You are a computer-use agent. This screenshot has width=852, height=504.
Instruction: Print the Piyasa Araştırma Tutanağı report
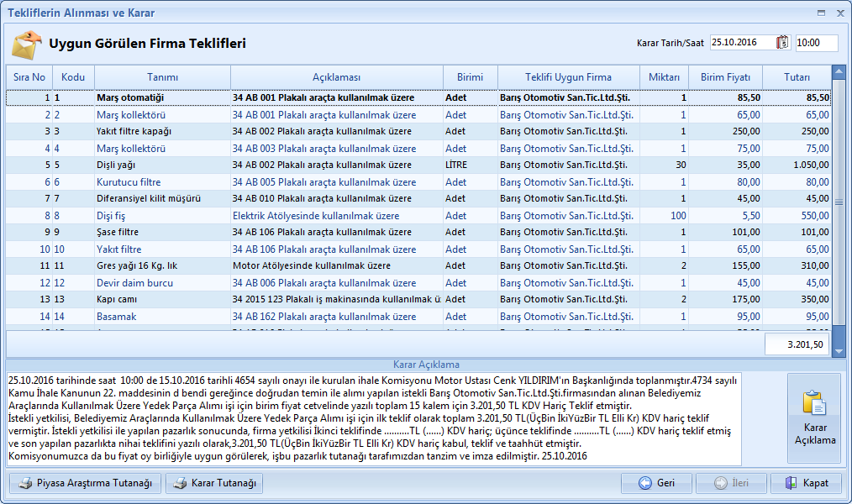point(85,483)
